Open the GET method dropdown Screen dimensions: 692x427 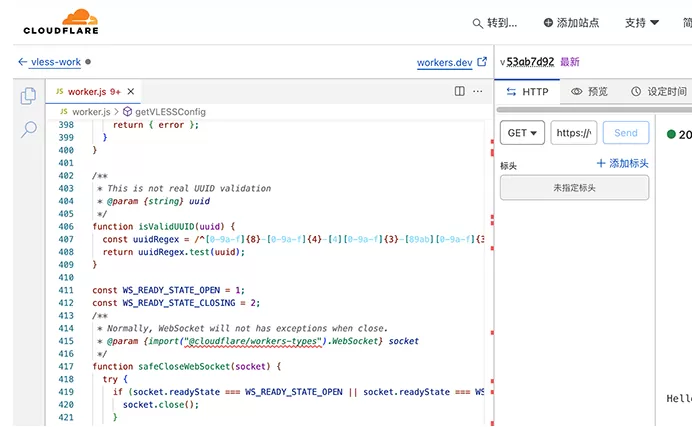click(x=523, y=133)
